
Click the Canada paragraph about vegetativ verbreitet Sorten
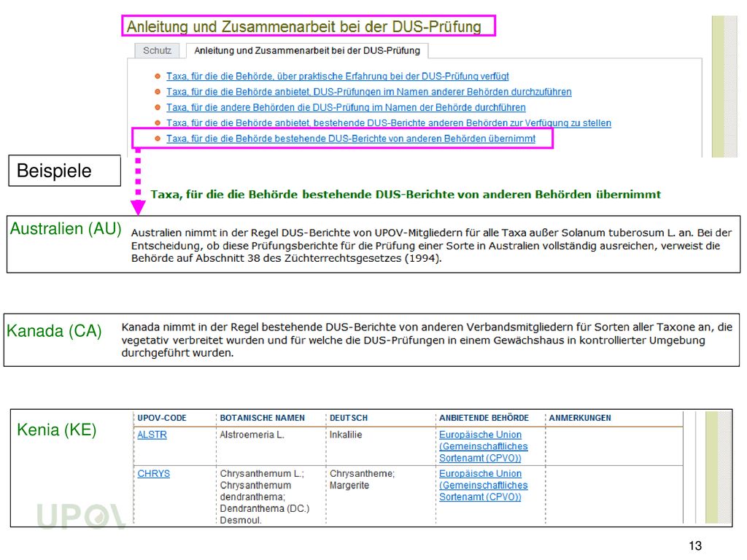[427, 340]
